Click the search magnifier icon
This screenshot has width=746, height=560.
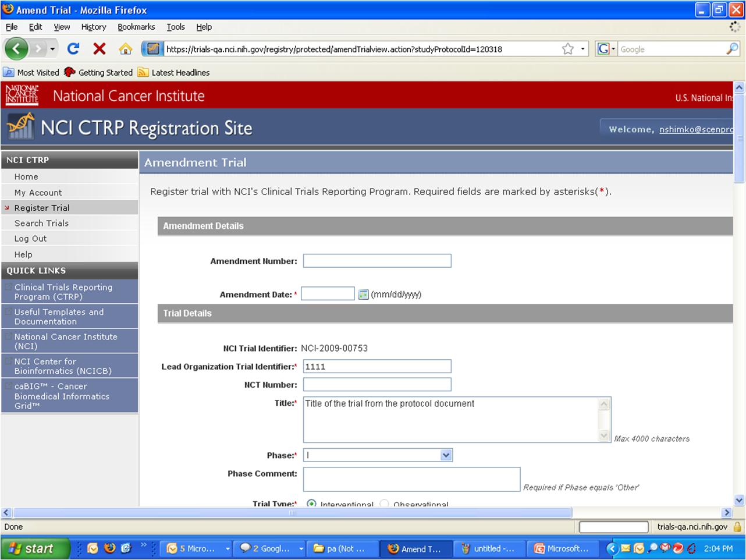(x=732, y=49)
